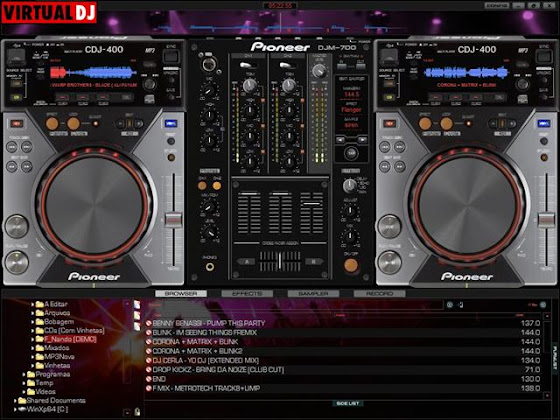Expand the Programas folder
560x420 pixels.
24,374
